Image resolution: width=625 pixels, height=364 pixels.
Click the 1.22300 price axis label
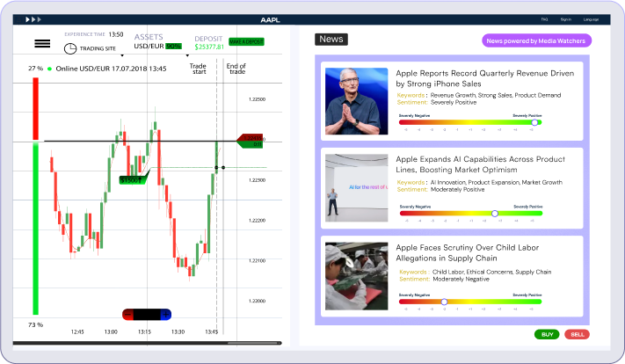(x=257, y=180)
